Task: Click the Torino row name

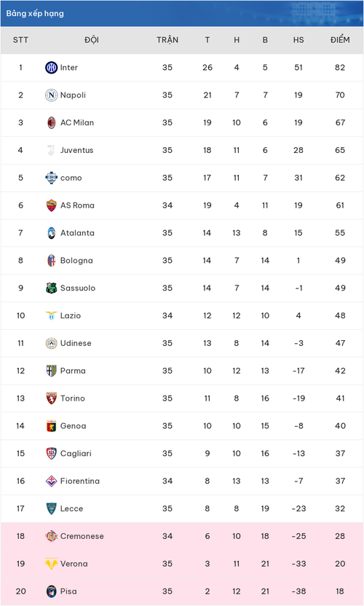Action: (x=73, y=398)
